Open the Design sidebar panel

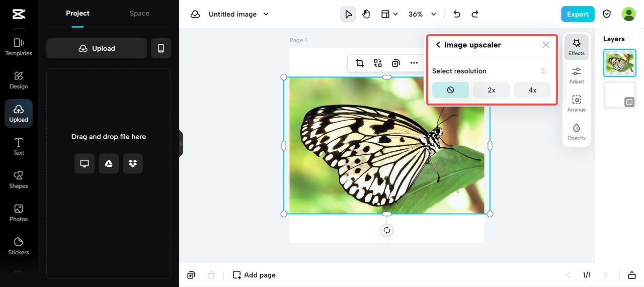pos(19,80)
